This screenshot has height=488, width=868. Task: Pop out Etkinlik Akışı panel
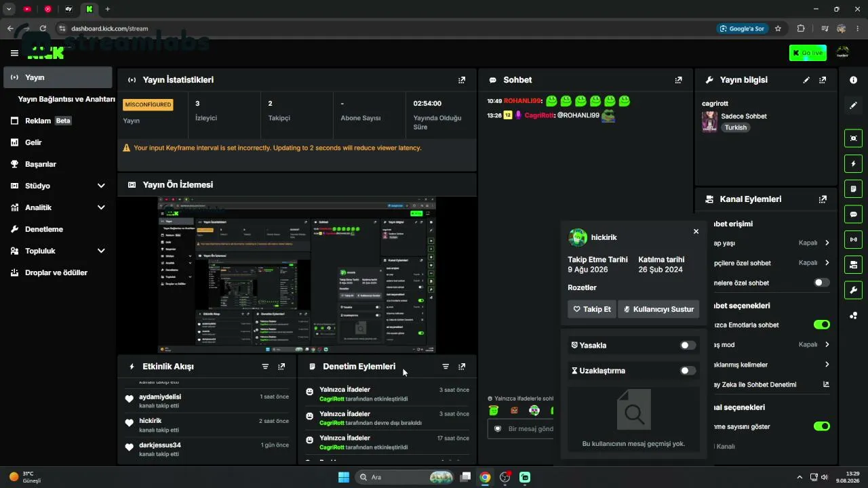(x=281, y=367)
